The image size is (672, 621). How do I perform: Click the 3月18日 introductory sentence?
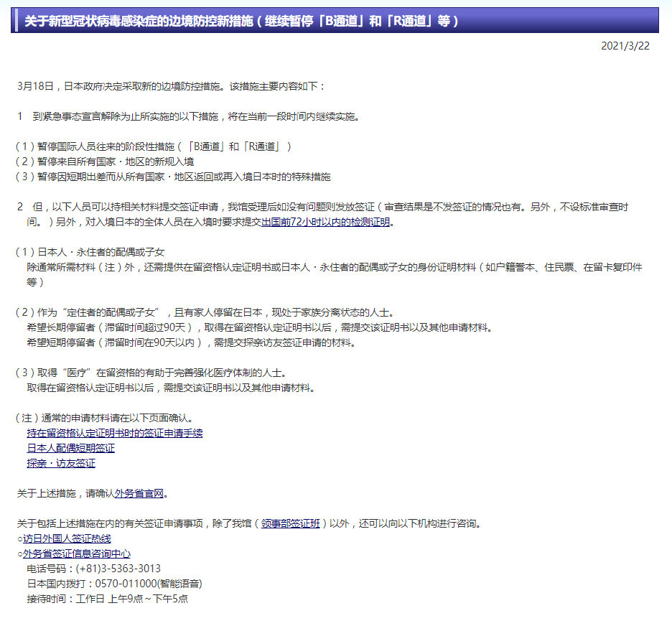(171, 86)
